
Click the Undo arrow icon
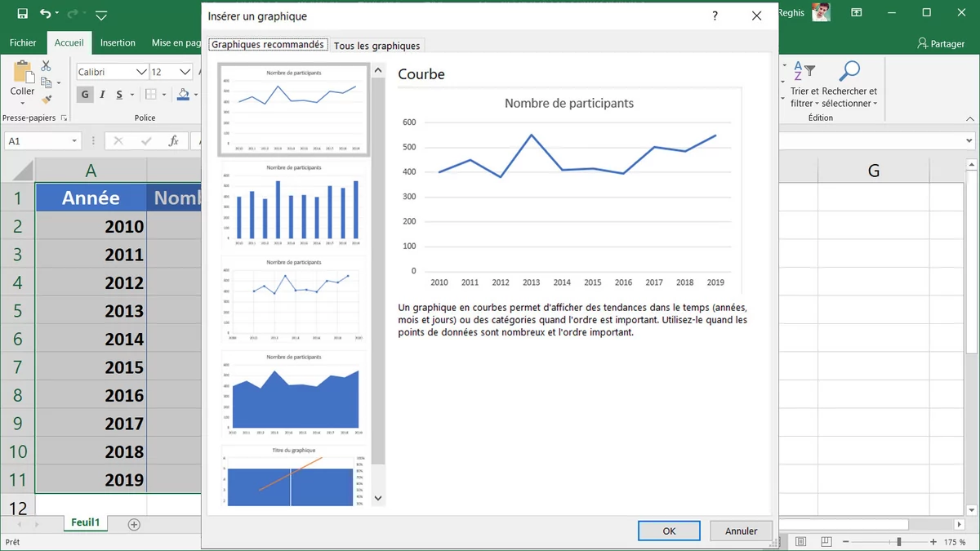(x=45, y=14)
